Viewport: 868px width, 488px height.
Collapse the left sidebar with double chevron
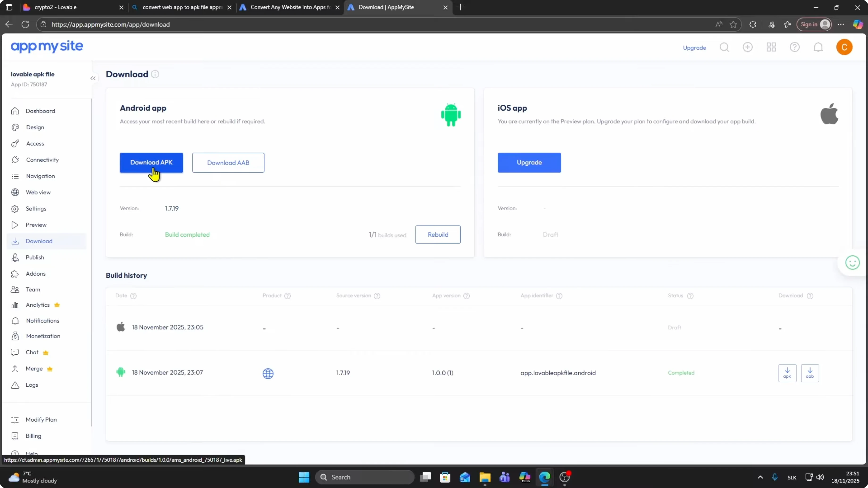(x=93, y=79)
